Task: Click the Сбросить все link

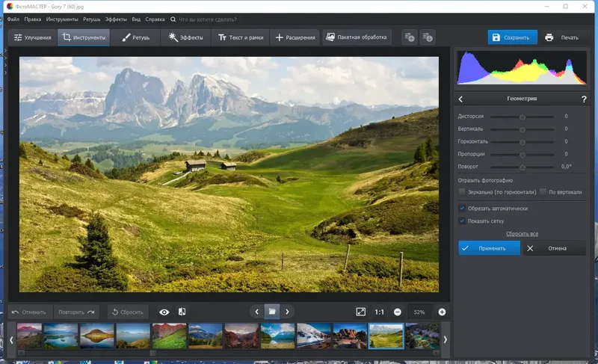Action: pos(522,234)
